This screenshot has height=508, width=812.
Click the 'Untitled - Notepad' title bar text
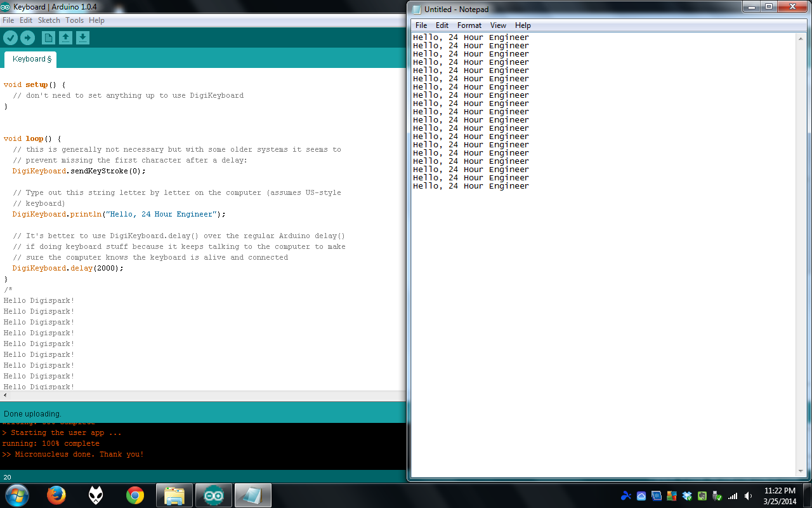point(457,10)
